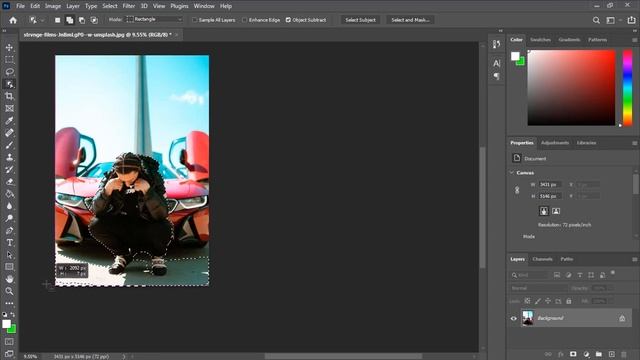Select the Eyedropper tool
The height and width of the screenshot is (360, 640).
[x=9, y=121]
